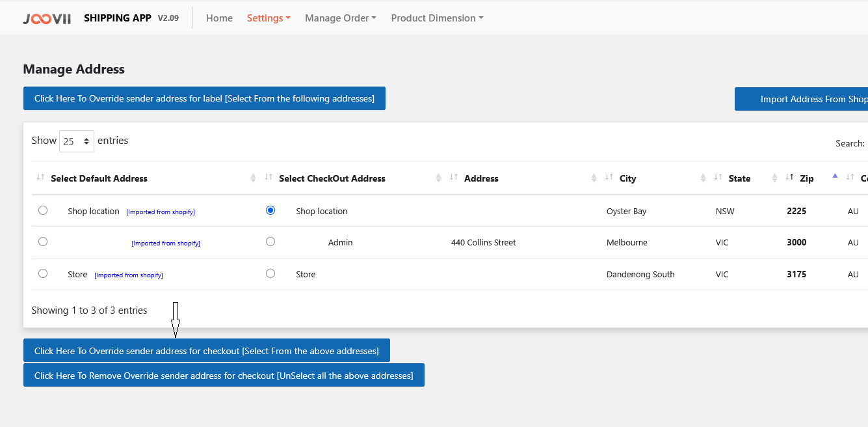Image resolution: width=868 pixels, height=427 pixels.
Task: Open the Settings dropdown menu
Action: [x=268, y=18]
